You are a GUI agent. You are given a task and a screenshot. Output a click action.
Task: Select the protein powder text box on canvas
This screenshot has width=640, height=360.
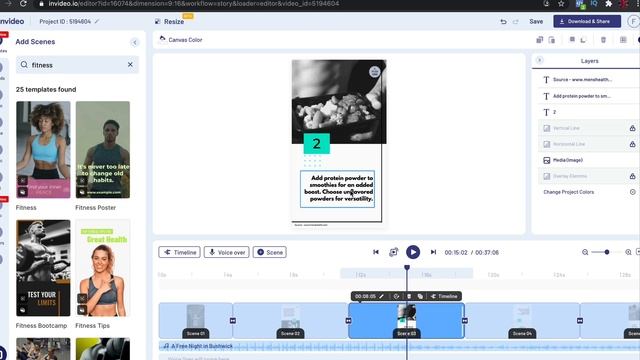click(x=337, y=189)
